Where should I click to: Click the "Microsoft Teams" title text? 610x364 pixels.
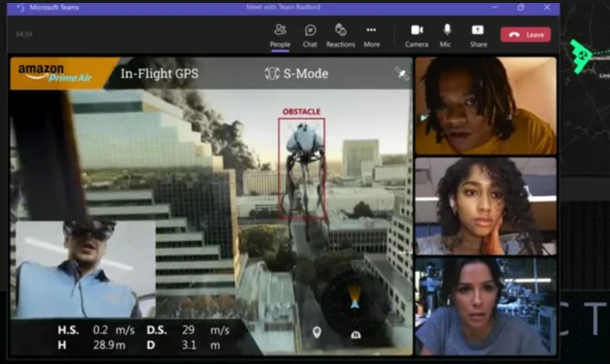tap(54, 8)
